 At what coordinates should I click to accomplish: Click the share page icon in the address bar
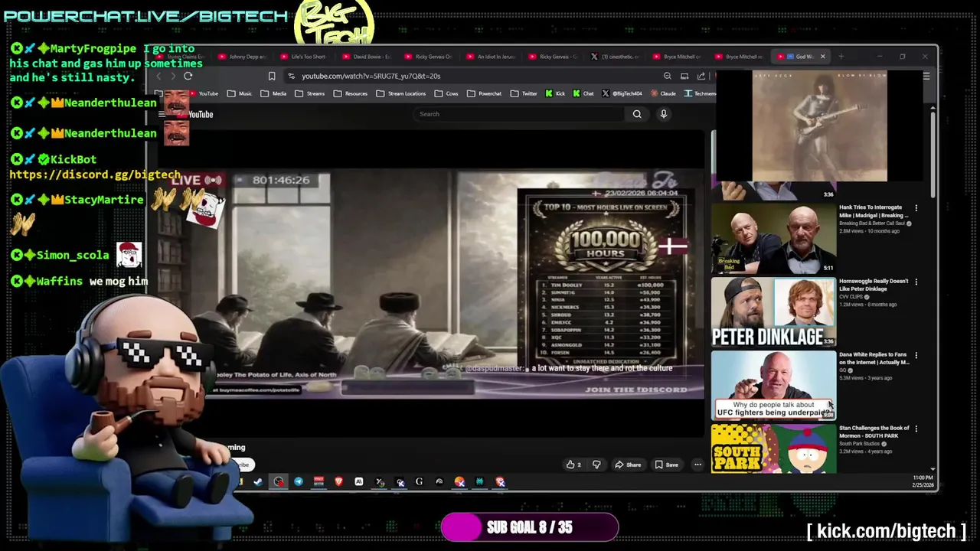701,76
